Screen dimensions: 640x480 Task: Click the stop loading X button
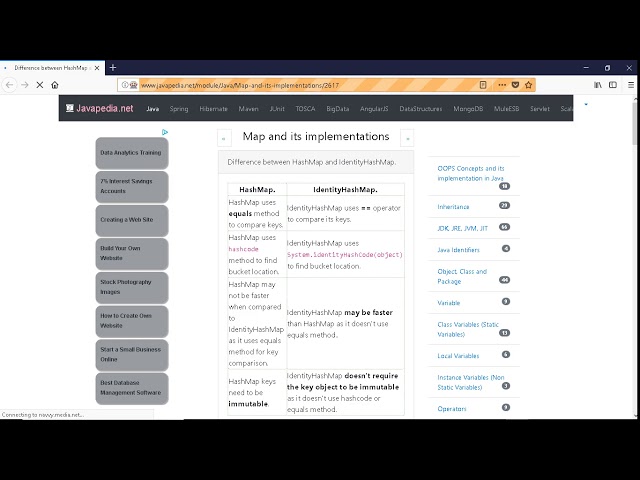pos(38,85)
